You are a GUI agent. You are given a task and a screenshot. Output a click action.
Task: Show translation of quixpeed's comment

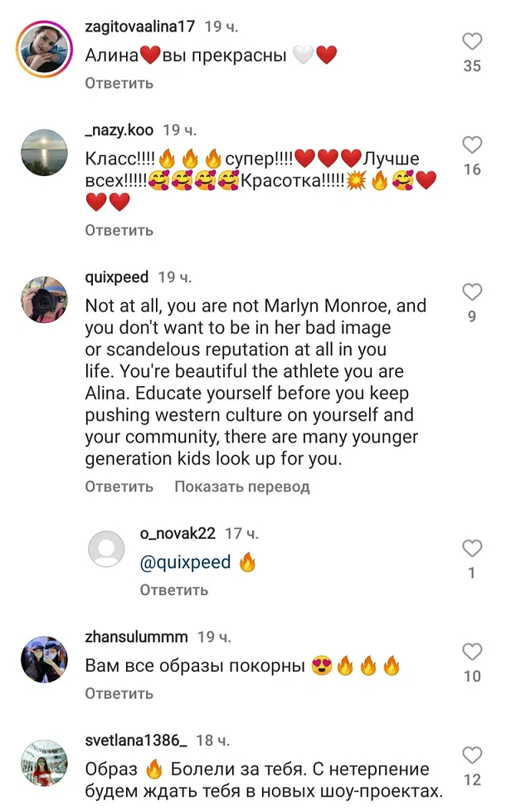coord(241,487)
